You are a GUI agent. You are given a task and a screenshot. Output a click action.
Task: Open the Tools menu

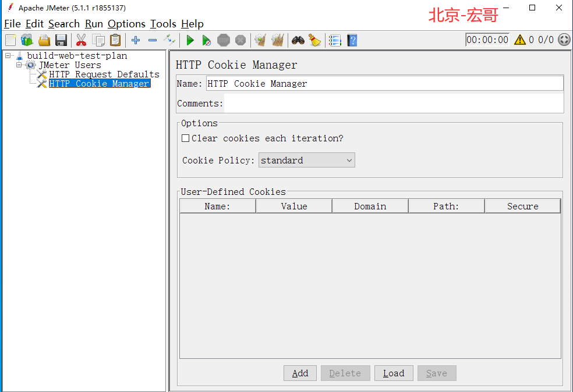(164, 24)
